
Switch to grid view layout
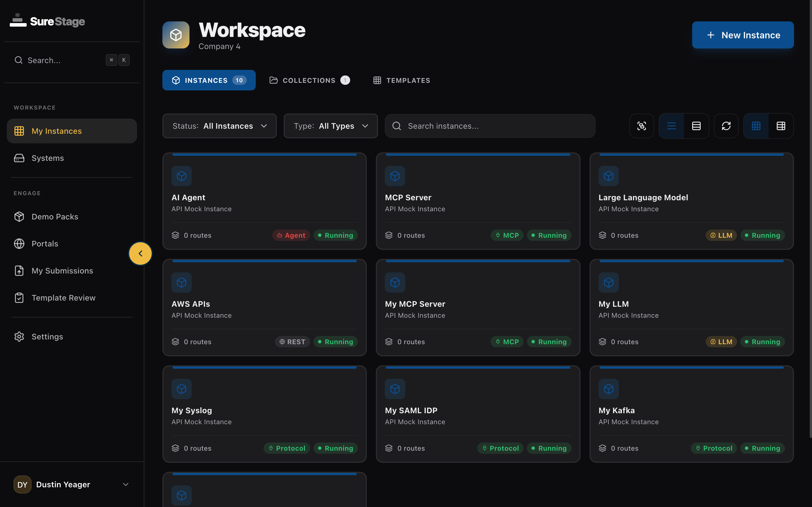pyautogui.click(x=756, y=126)
